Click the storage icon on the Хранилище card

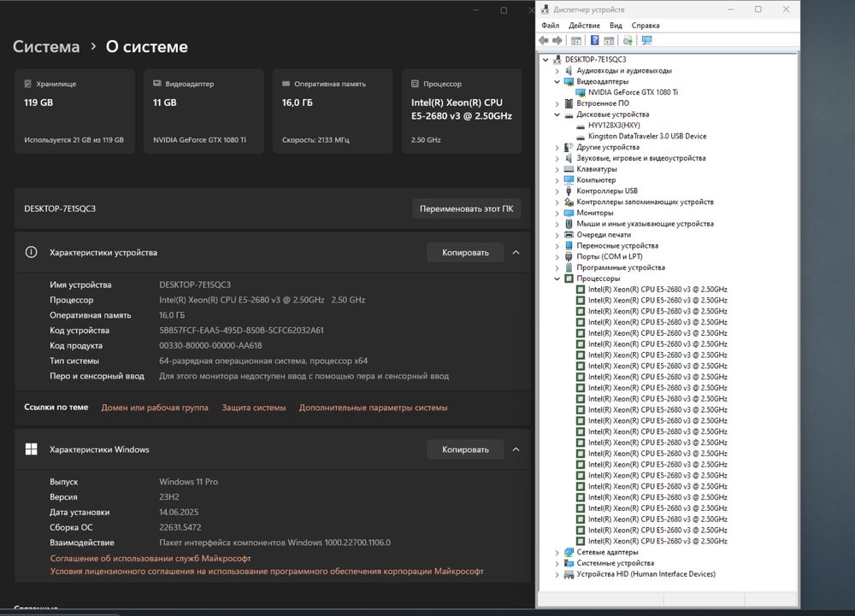coord(28,84)
